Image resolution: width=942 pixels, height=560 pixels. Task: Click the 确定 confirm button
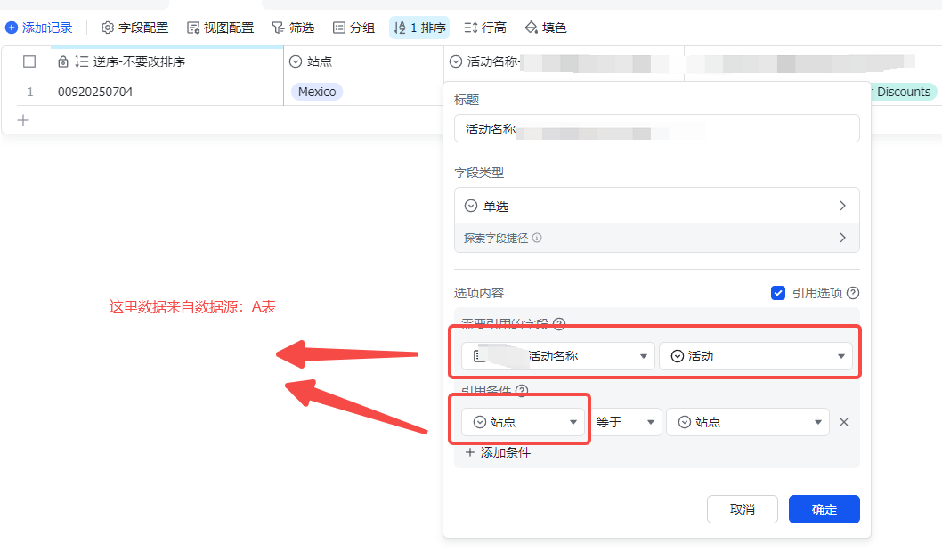pyautogui.click(x=824, y=509)
